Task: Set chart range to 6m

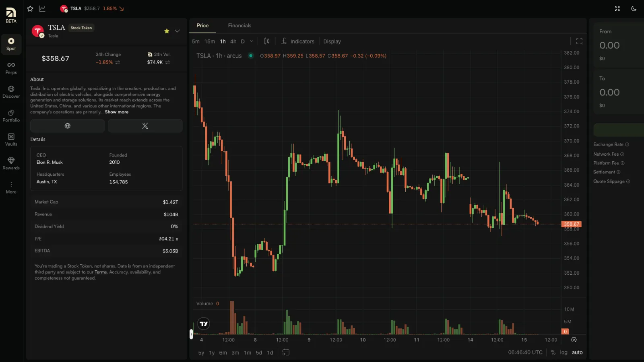Action: tap(223, 353)
